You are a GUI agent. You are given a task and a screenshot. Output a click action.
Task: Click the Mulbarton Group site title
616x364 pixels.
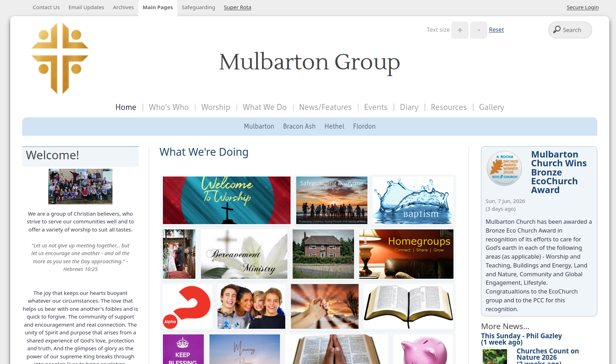point(309,62)
